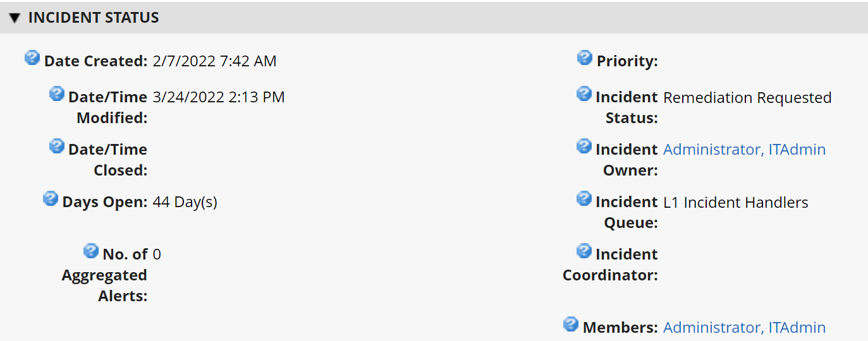This screenshot has width=868, height=341.
Task: Click help icon beside Members
Action: pos(571,325)
